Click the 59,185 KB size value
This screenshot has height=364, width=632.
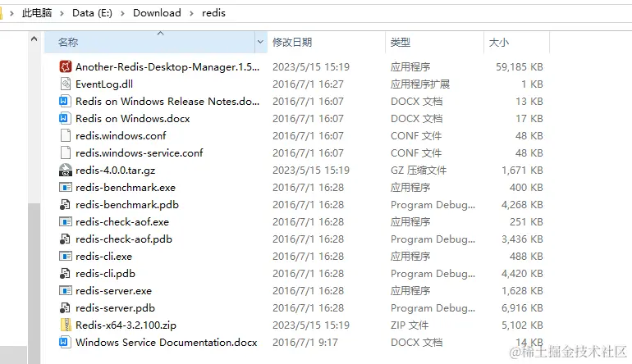pos(519,67)
